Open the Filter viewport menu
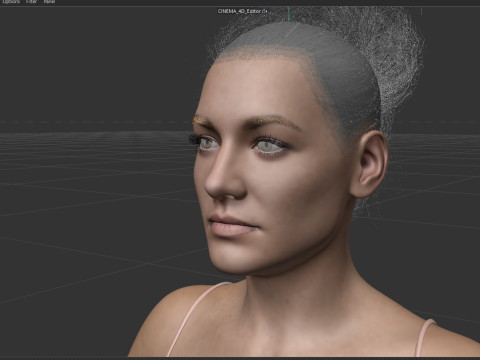 click(31, 1)
